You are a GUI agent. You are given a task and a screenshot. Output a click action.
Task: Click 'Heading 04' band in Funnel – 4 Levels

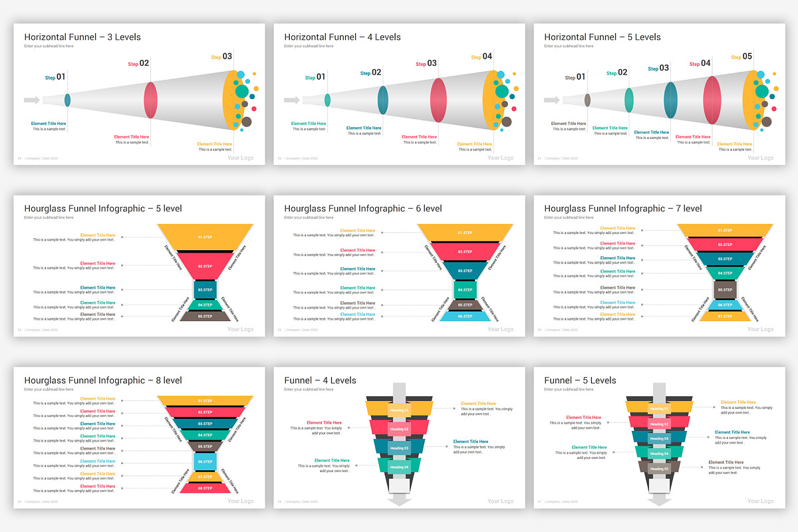(399, 467)
